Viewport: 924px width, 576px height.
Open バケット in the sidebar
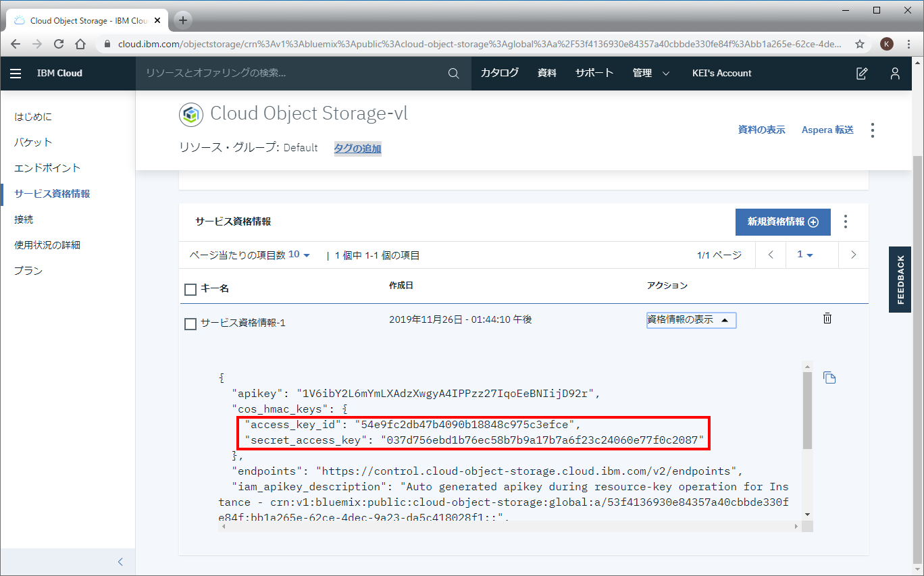tap(33, 142)
